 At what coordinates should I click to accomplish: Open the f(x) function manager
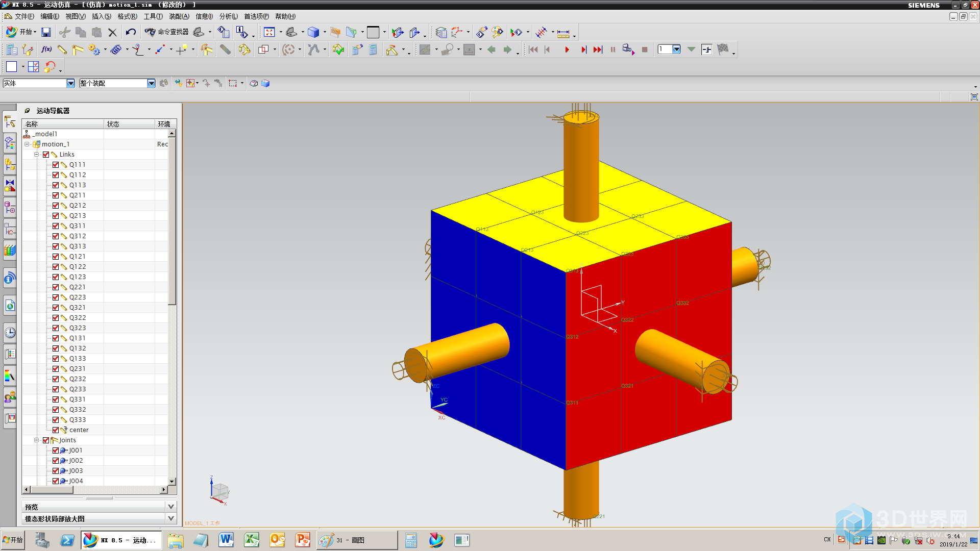[x=46, y=49]
